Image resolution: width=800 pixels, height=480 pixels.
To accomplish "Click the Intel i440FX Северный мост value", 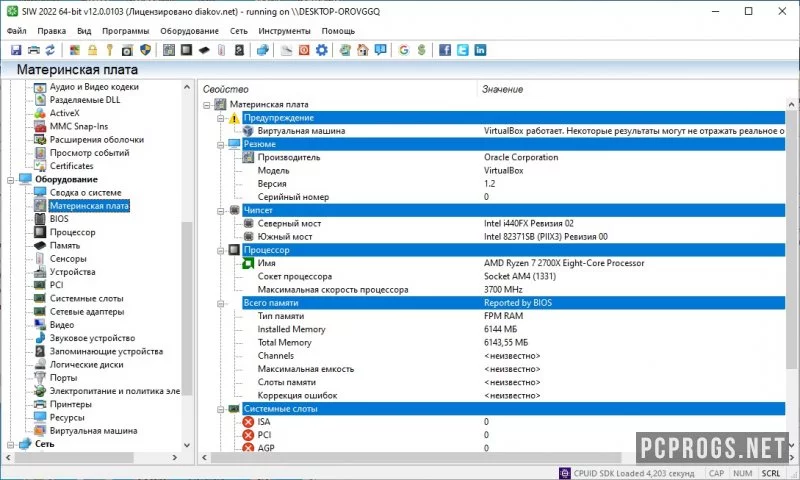I will coord(529,223).
